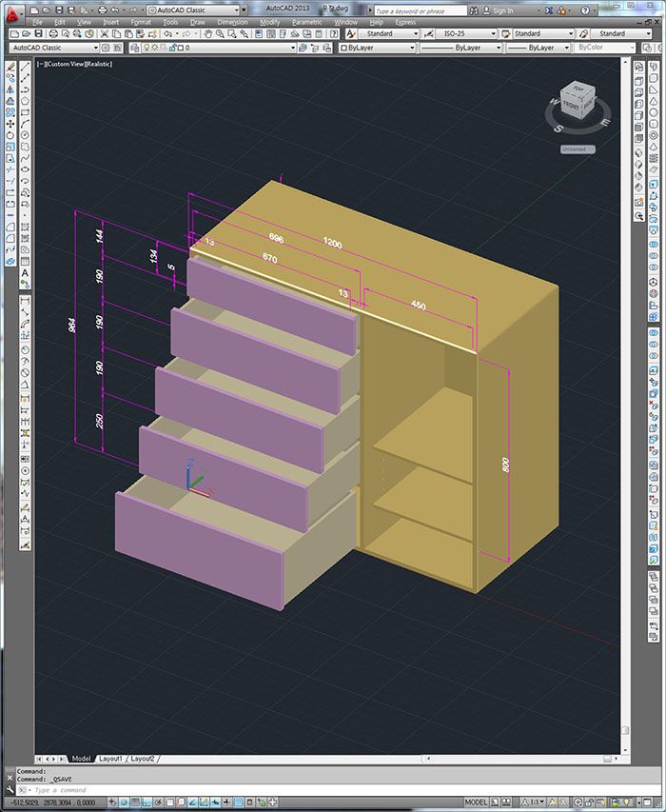This screenshot has height=812, width=666.
Task: Select the Arc draw tool
Action: click(25, 124)
